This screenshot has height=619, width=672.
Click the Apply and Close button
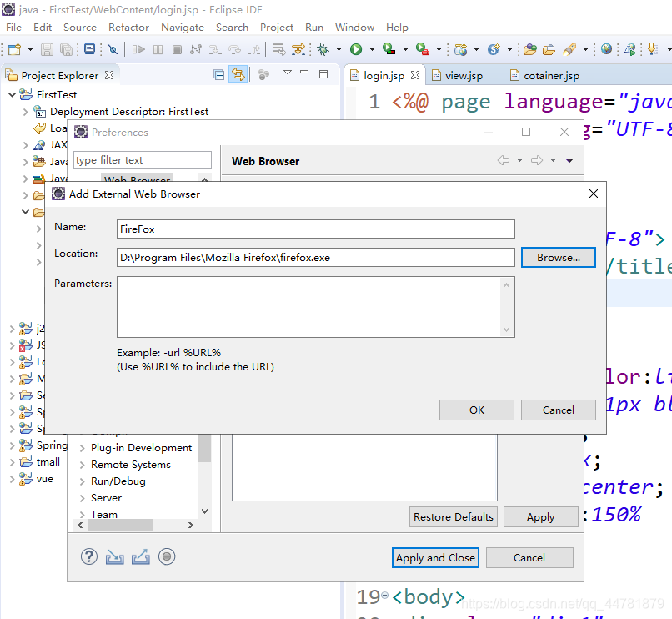(435, 557)
